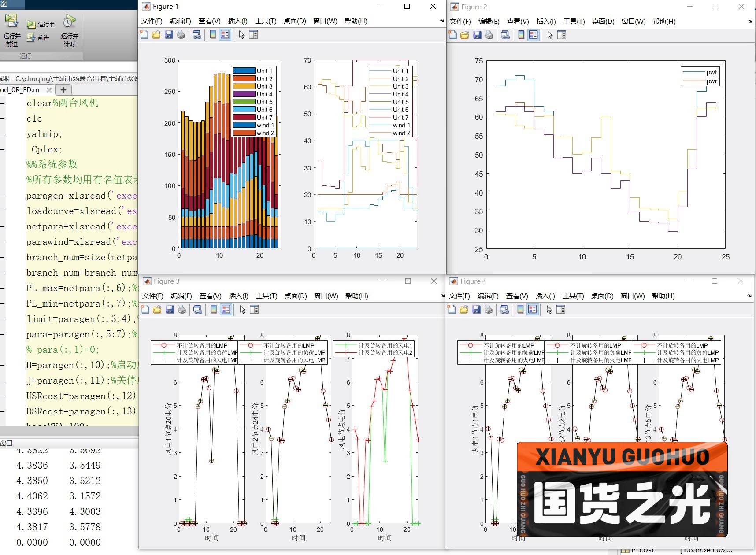This screenshot has height=555, width=756.
Task: Click value 4.4062 in command window
Action: 32,496
